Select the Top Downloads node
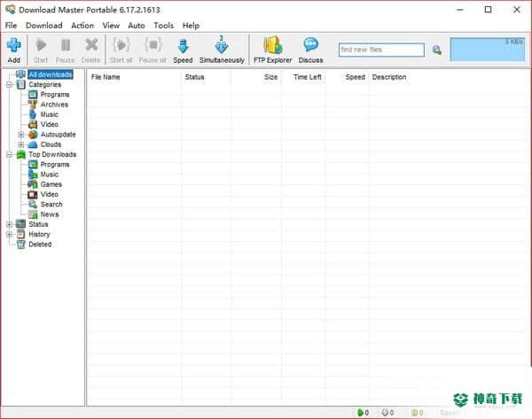 click(x=52, y=154)
